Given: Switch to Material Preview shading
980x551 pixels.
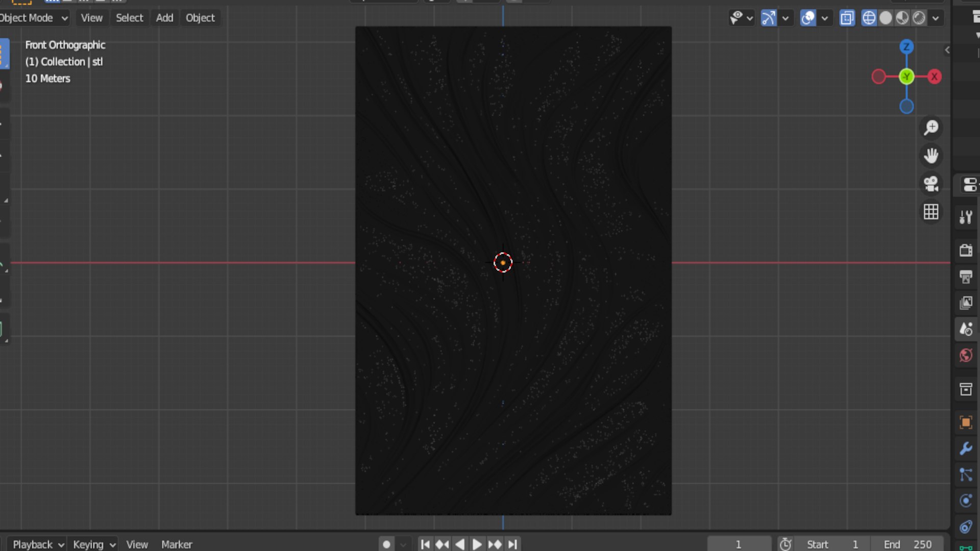Looking at the screenshot, I should pos(902,18).
